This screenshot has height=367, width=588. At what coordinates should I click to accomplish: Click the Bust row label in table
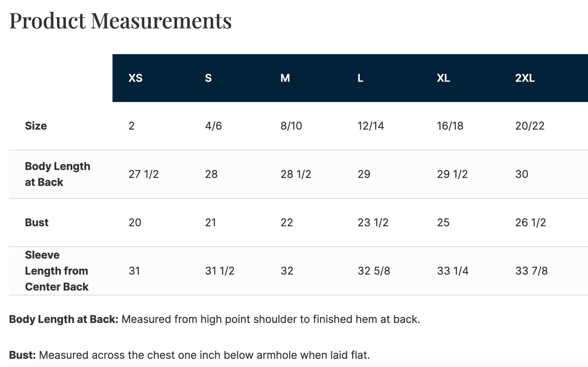pyautogui.click(x=37, y=222)
